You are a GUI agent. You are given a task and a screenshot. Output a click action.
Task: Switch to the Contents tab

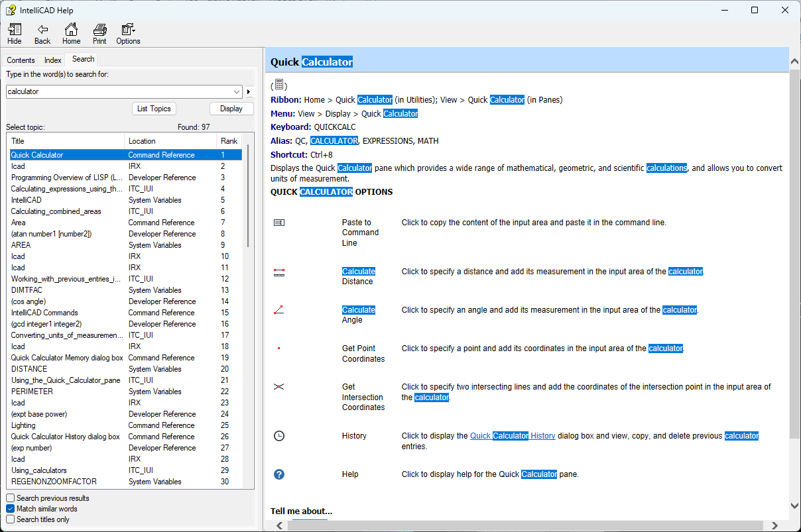click(21, 60)
